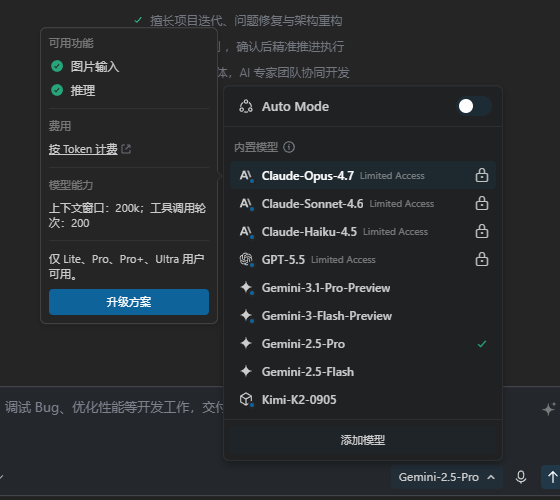The width and height of the screenshot is (560, 500).
Task: Click sparkle icon beside Gemini-2.5-Flash
Action: [246, 371]
